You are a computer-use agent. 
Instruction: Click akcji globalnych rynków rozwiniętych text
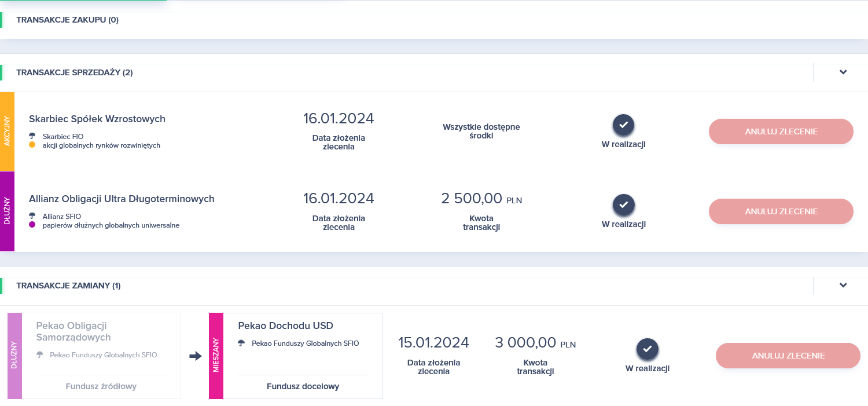pos(101,145)
